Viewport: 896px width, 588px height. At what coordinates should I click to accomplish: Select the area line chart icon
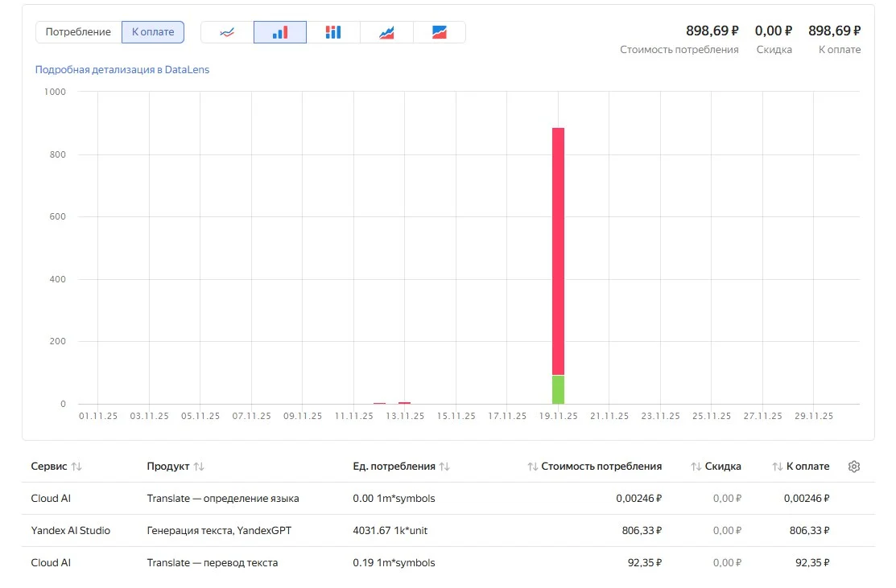point(386,32)
